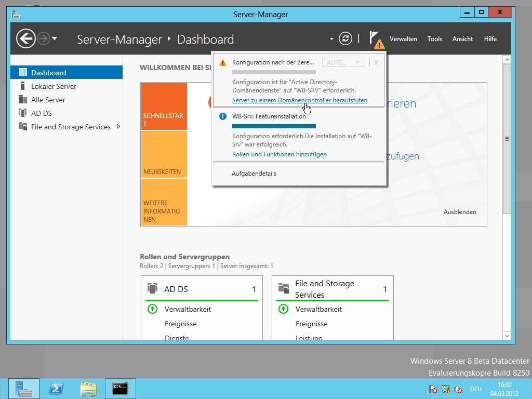
Task: Click the Action Center flag tray icon
Action: point(433,389)
